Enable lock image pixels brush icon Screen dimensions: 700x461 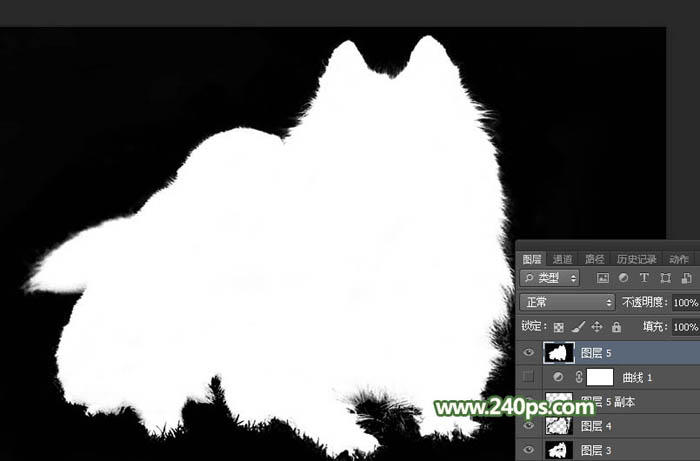pyautogui.click(x=577, y=327)
